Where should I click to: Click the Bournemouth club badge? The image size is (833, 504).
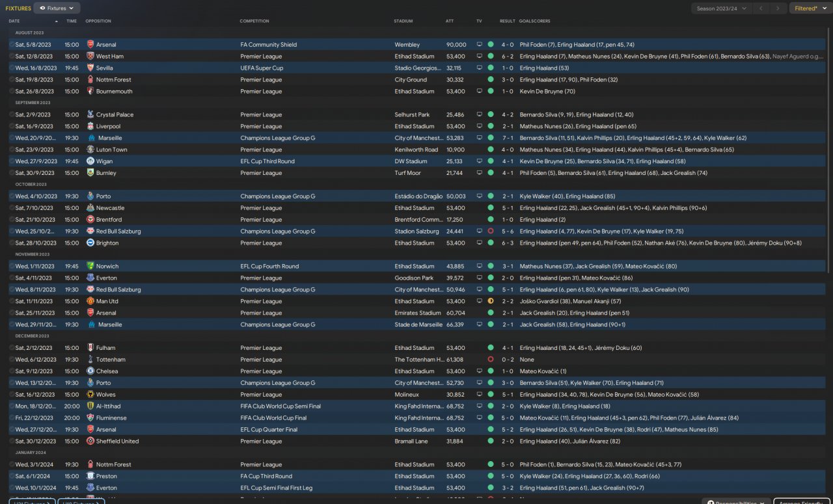tap(90, 92)
